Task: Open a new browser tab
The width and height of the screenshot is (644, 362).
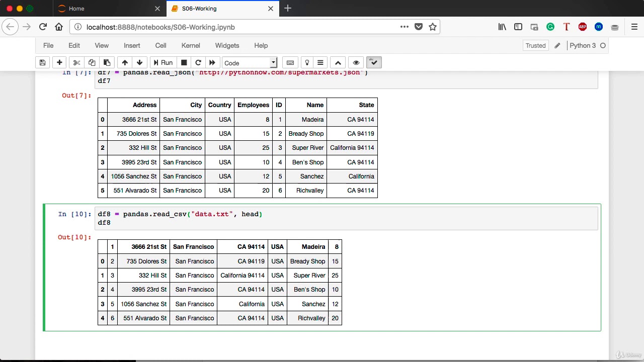Action: (288, 8)
